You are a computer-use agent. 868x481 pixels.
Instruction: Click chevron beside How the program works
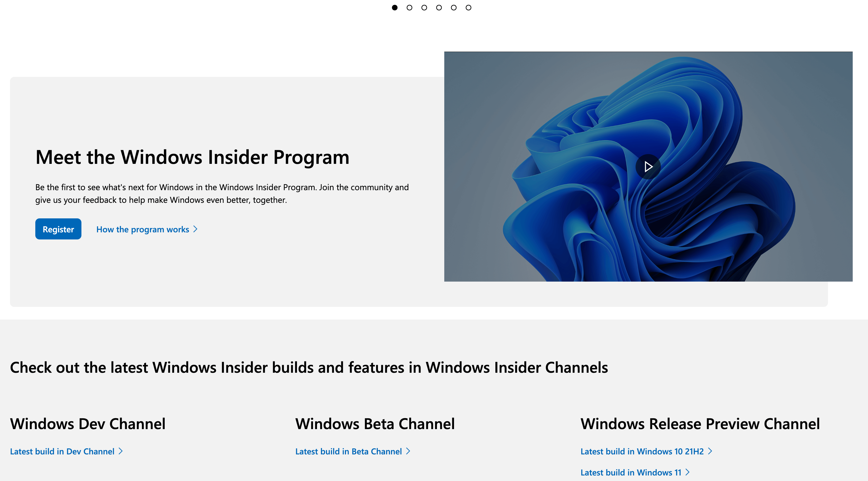coord(195,229)
